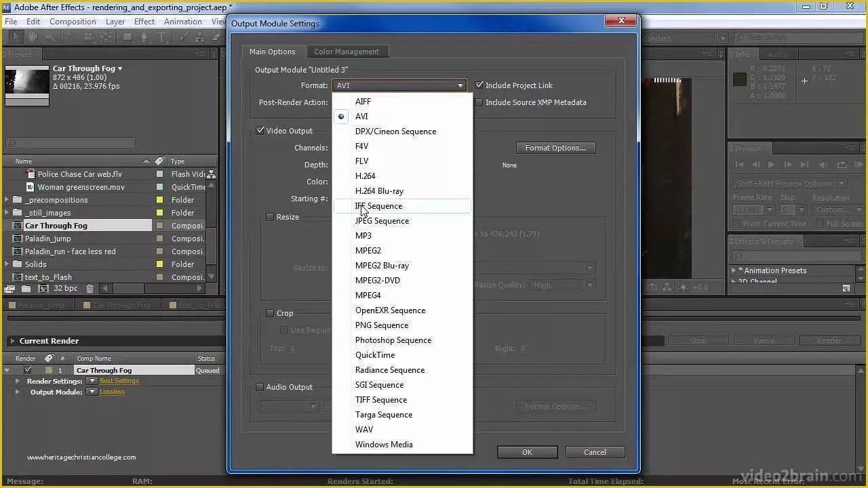
Task: Click the Project flowchart icon beside Type column
Action: click(x=212, y=174)
